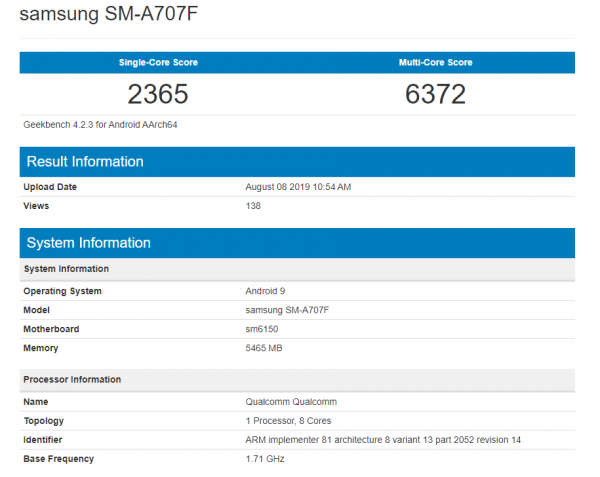This screenshot has width=600, height=477.
Task: Select the 5465 MB memory value
Action: click(x=264, y=348)
